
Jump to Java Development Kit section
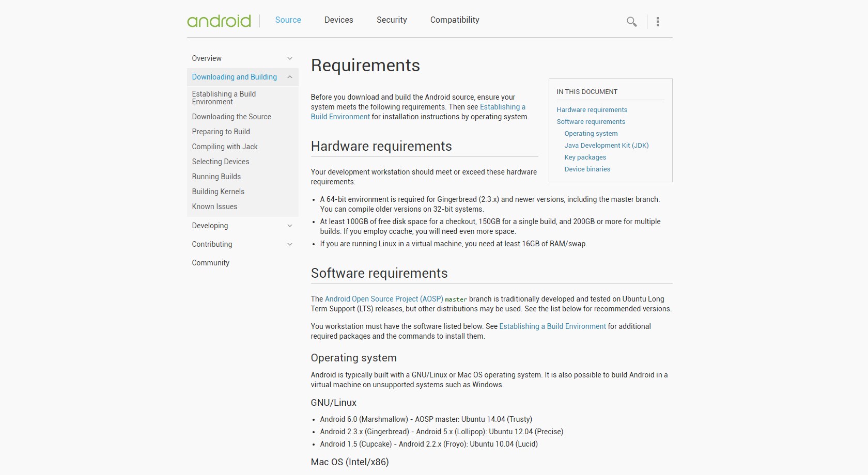pyautogui.click(x=606, y=145)
